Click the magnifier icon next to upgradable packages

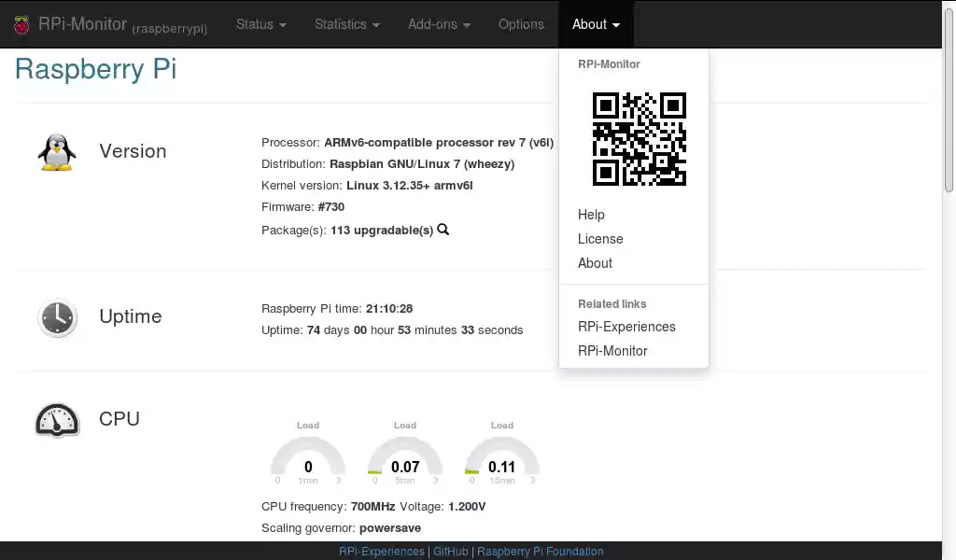pos(443,229)
